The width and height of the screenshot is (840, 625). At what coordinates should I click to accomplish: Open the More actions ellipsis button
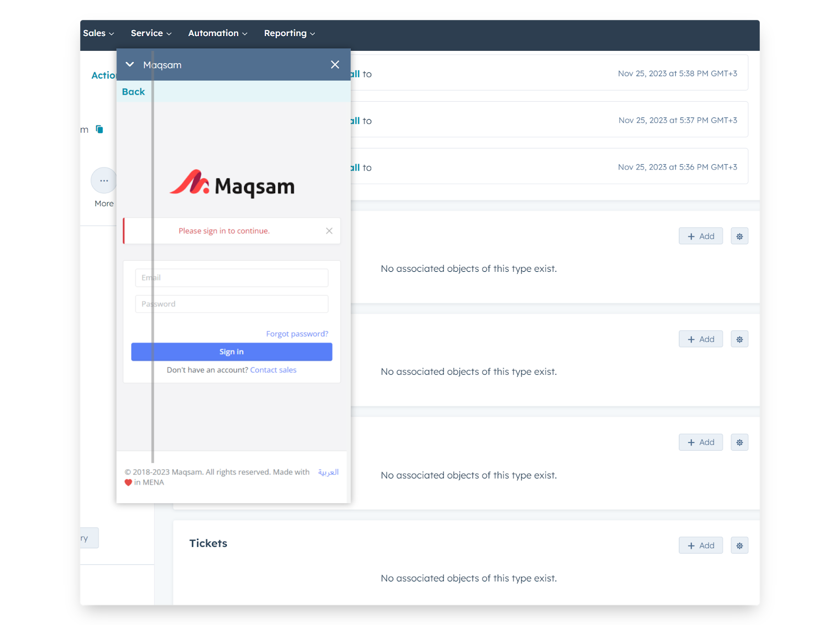104,181
